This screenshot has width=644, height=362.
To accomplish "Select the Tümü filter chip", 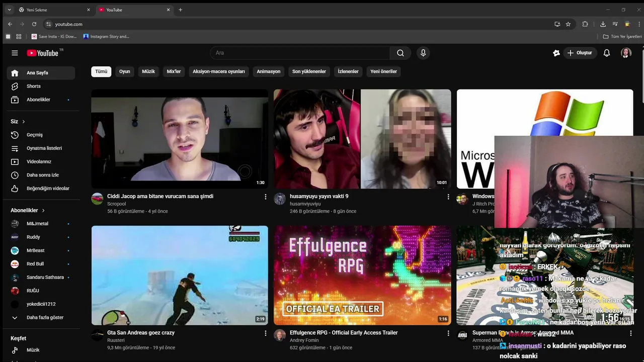I will tap(101, 71).
